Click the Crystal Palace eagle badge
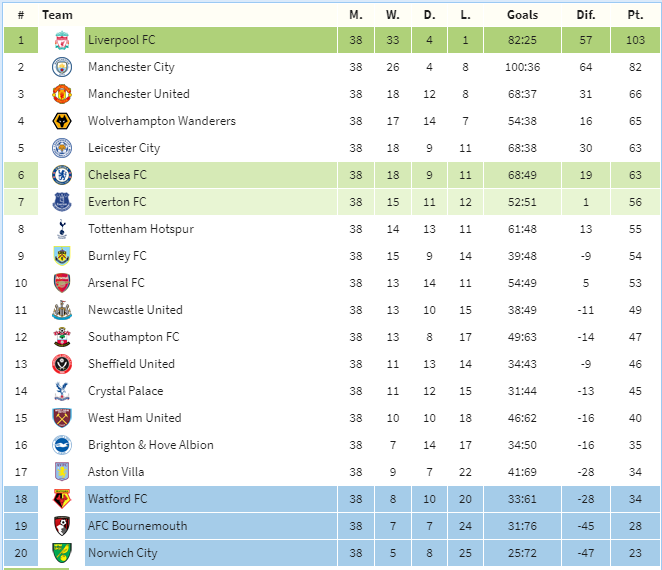Screen dimensions: 662x570 pos(62,391)
